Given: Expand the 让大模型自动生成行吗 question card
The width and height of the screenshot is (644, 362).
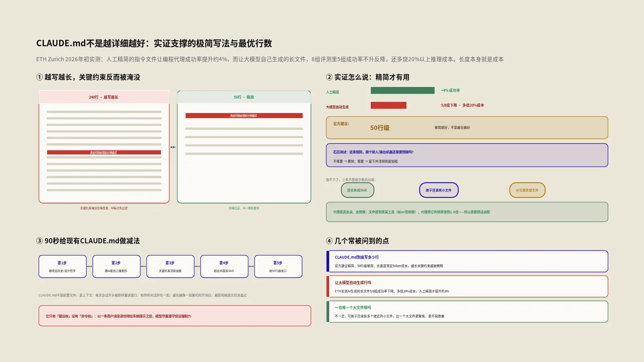Looking at the screenshot, I should tap(467, 286).
